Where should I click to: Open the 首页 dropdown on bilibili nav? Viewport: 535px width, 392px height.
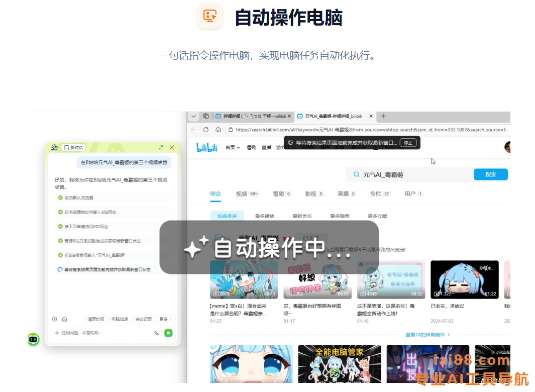point(233,148)
